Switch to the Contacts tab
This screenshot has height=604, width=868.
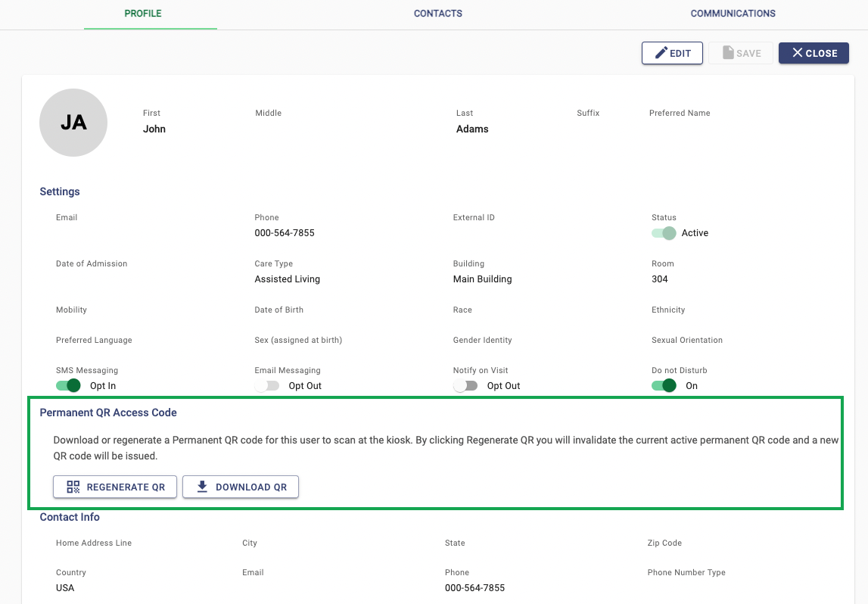point(437,14)
